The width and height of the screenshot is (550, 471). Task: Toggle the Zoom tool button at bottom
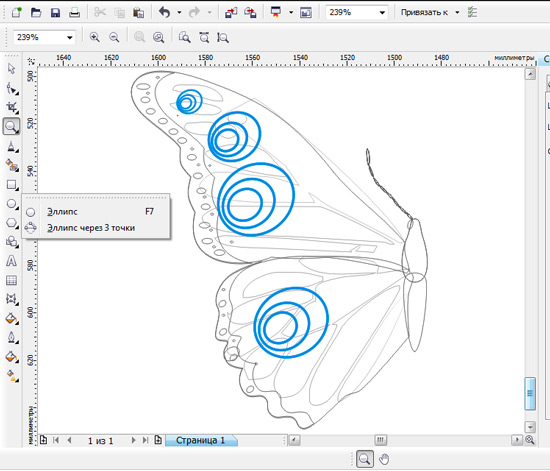point(365,459)
